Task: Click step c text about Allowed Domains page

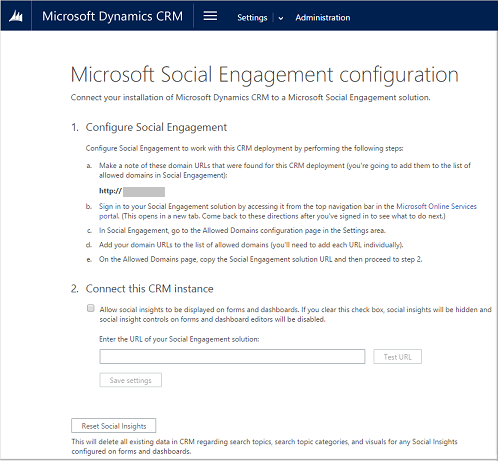Action: coord(242,231)
